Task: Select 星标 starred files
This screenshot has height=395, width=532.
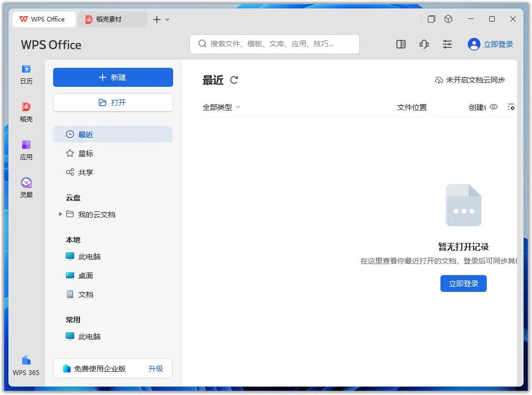Action: [113, 153]
